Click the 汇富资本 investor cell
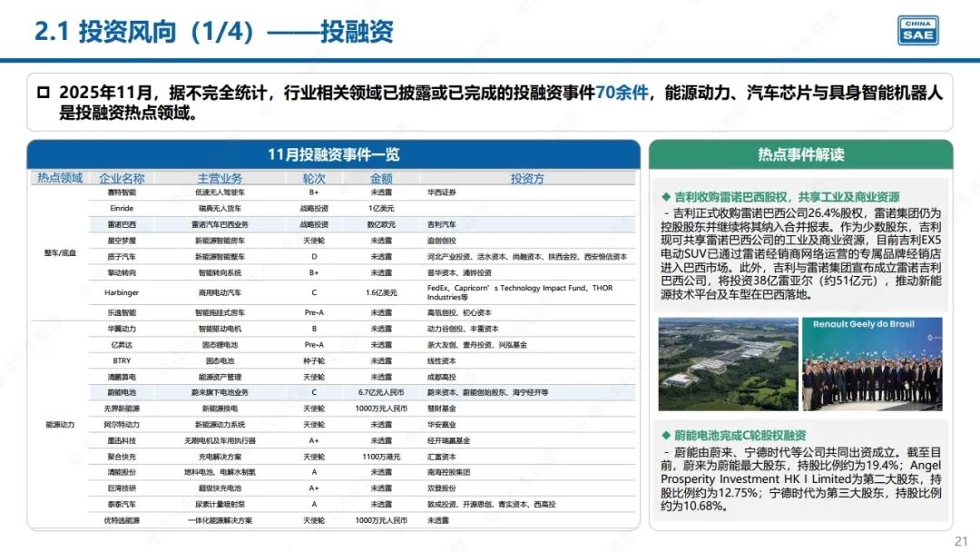The image size is (980, 552). (442, 457)
